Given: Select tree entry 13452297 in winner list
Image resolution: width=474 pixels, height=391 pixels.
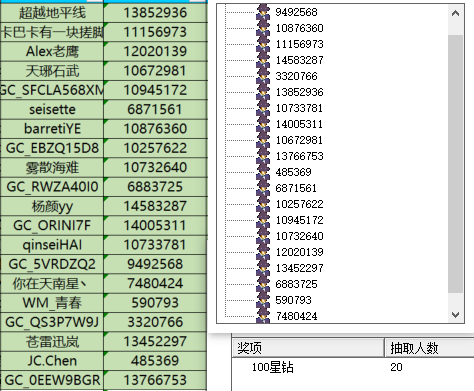Looking at the screenshot, I should coord(299,268).
